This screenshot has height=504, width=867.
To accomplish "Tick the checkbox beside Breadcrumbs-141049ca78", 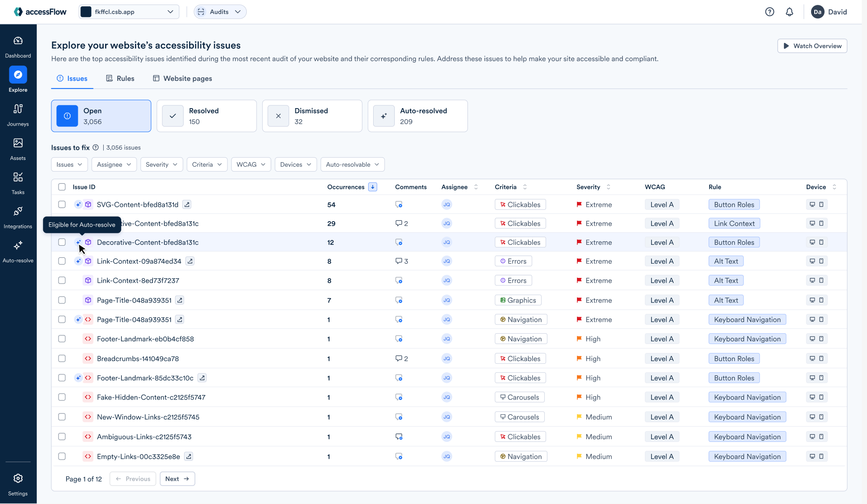I will tap(62, 358).
